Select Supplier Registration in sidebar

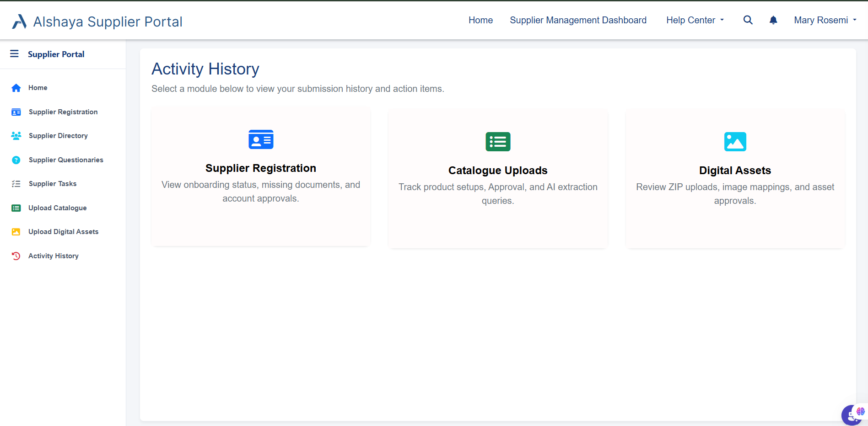(x=63, y=112)
